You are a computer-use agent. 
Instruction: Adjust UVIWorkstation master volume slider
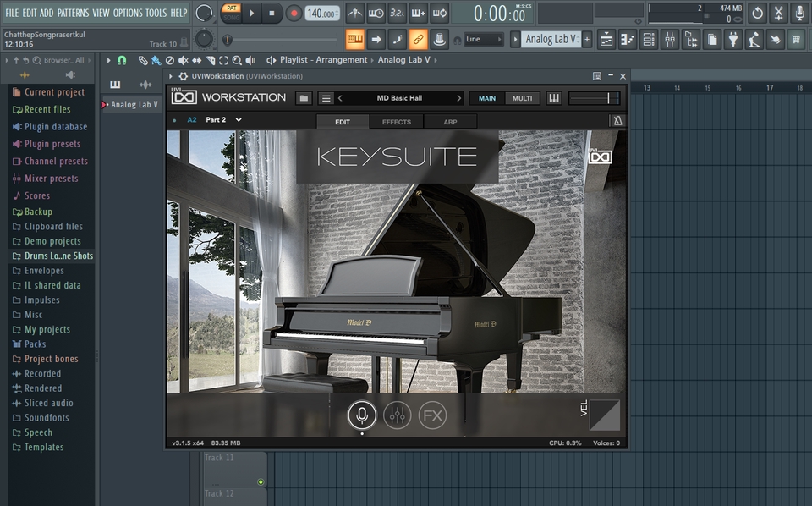(x=594, y=98)
